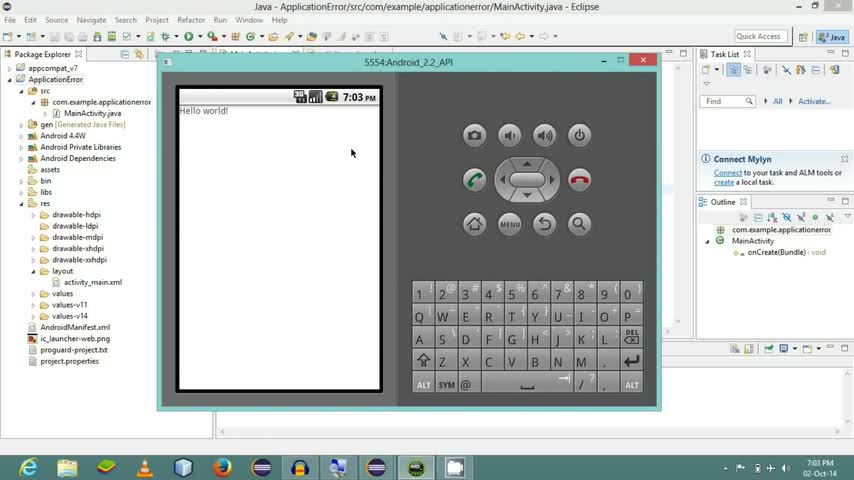Click the D-pad left arrow
This screenshot has height=480, width=854.
pos(502,179)
